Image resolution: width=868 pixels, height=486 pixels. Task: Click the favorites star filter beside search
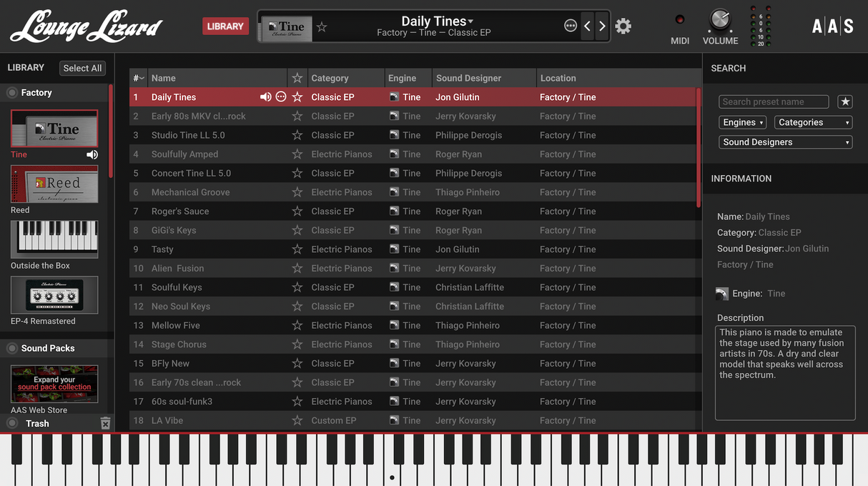click(845, 101)
